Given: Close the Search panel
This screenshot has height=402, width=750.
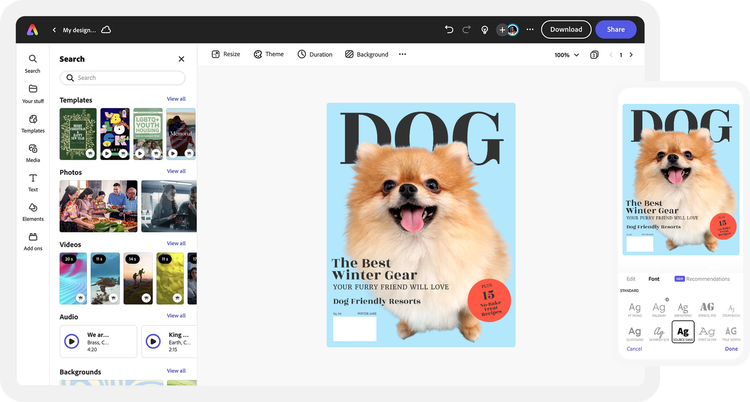Looking at the screenshot, I should click(181, 59).
